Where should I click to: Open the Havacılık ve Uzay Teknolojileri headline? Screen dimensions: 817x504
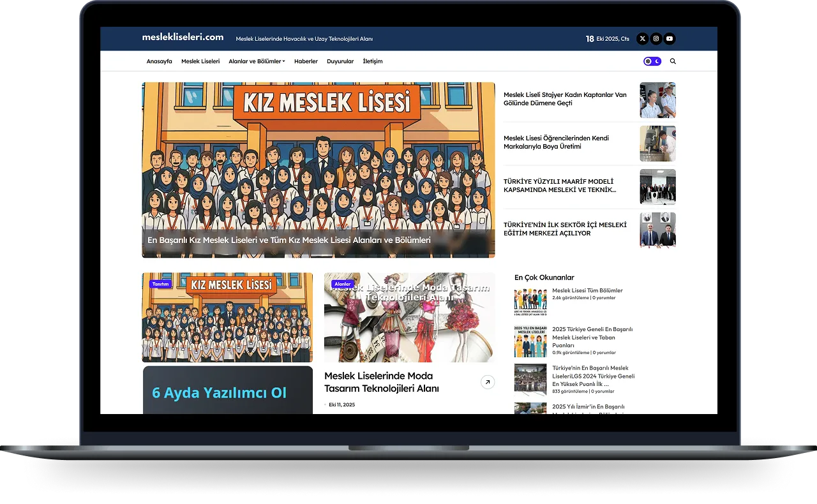coord(304,39)
